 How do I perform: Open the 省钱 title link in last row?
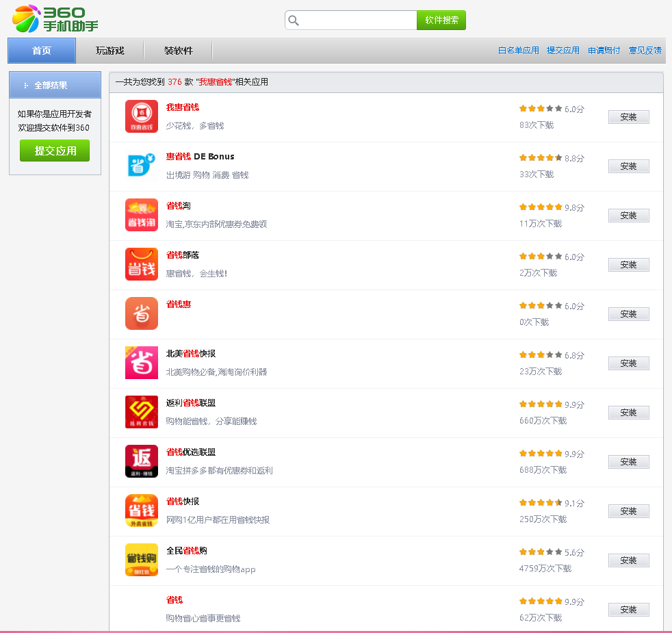coord(175,600)
